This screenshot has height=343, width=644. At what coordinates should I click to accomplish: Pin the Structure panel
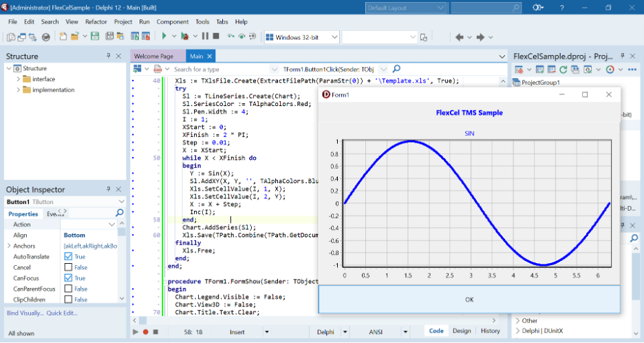point(109,56)
